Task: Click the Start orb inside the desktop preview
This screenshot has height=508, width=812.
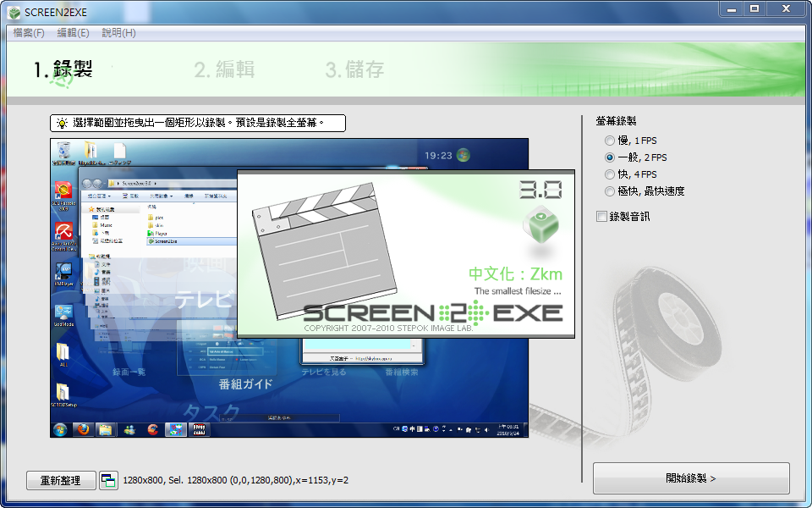Action: (x=59, y=429)
